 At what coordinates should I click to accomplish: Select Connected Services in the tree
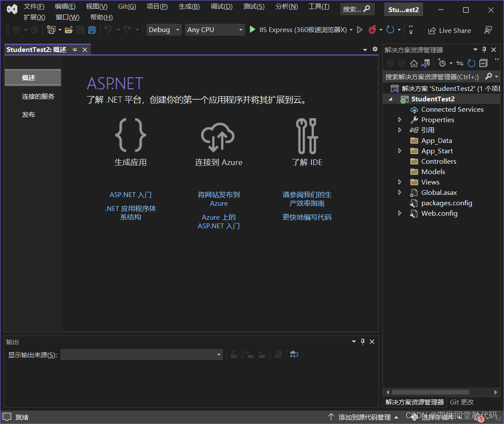coord(452,110)
